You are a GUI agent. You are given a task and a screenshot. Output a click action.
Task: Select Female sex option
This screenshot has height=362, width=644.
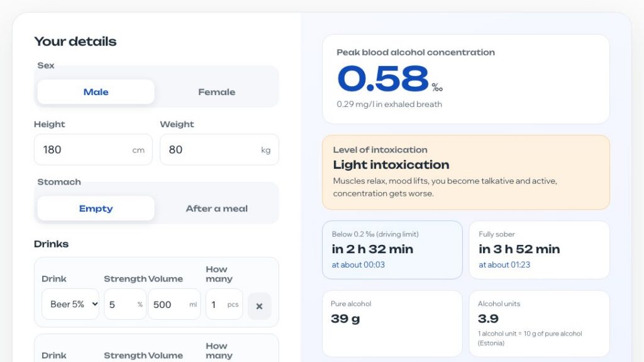[x=216, y=92]
